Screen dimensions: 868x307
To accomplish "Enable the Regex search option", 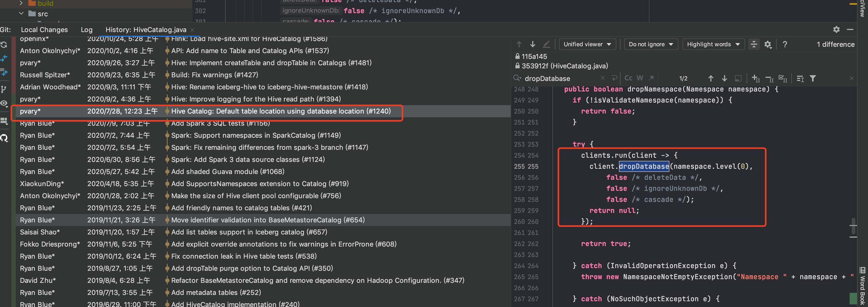I will 651,78.
